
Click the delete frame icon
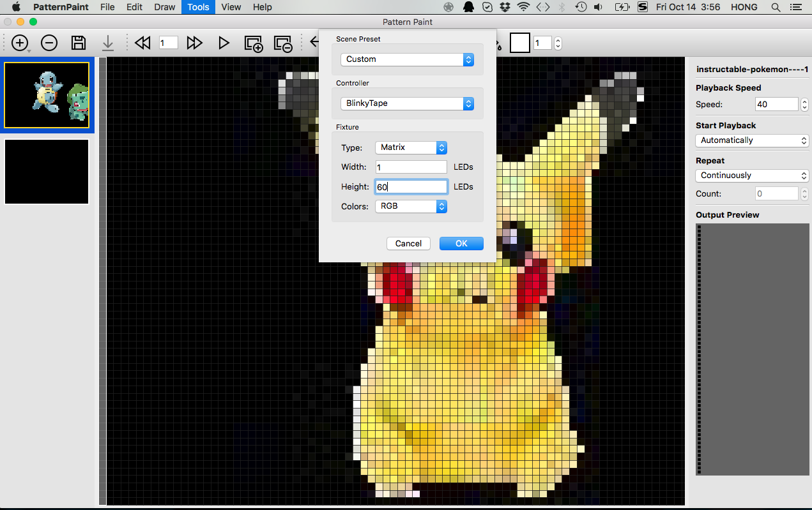click(283, 43)
